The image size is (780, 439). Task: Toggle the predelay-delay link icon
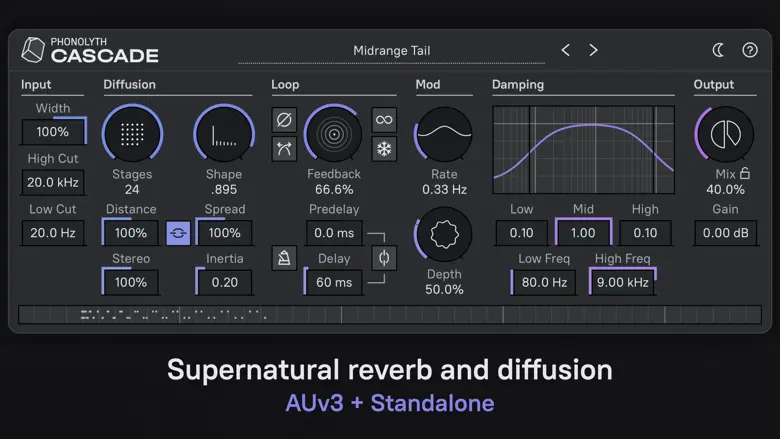click(x=384, y=258)
